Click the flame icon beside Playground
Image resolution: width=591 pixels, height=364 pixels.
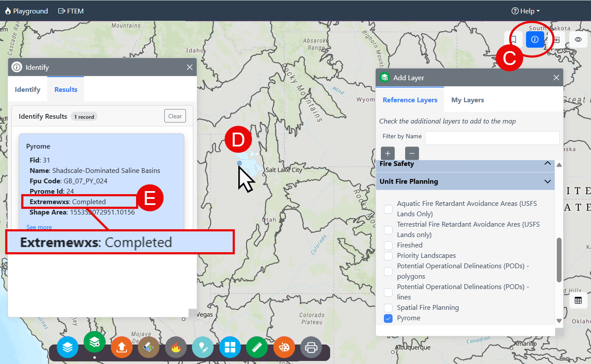click(8, 11)
